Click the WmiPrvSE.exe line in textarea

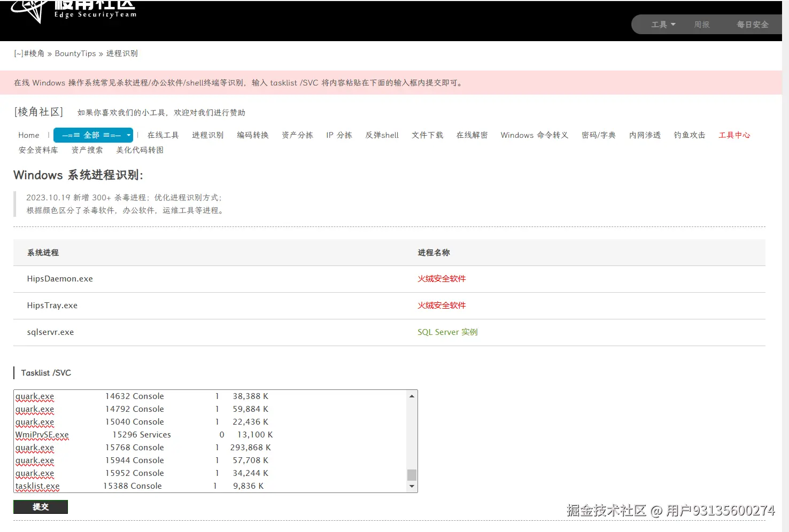click(x=144, y=435)
